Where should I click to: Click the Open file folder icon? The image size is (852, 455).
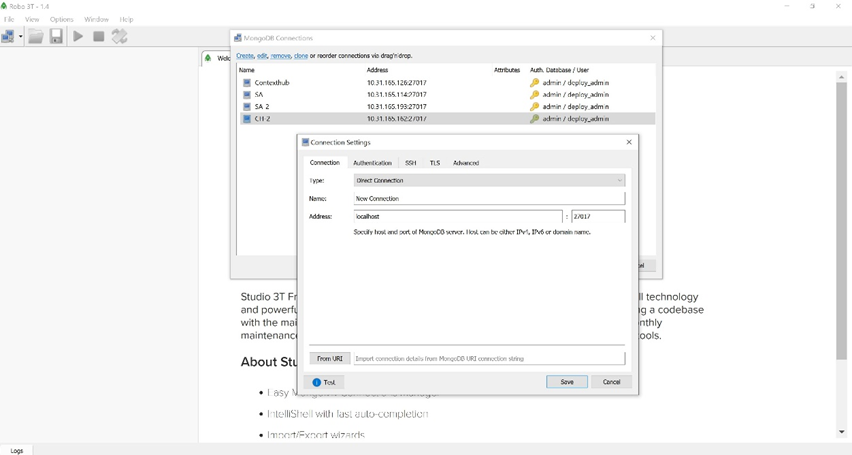[x=36, y=36]
